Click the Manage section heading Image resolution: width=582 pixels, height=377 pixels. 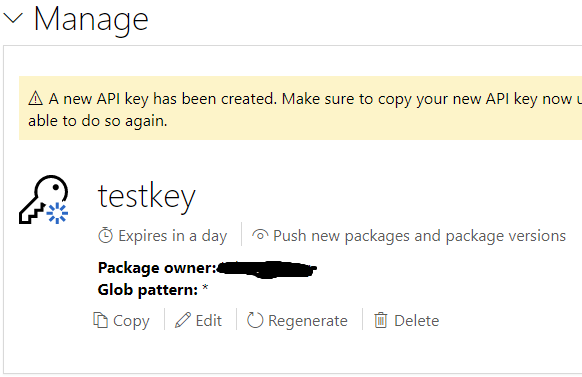pyautogui.click(x=91, y=19)
